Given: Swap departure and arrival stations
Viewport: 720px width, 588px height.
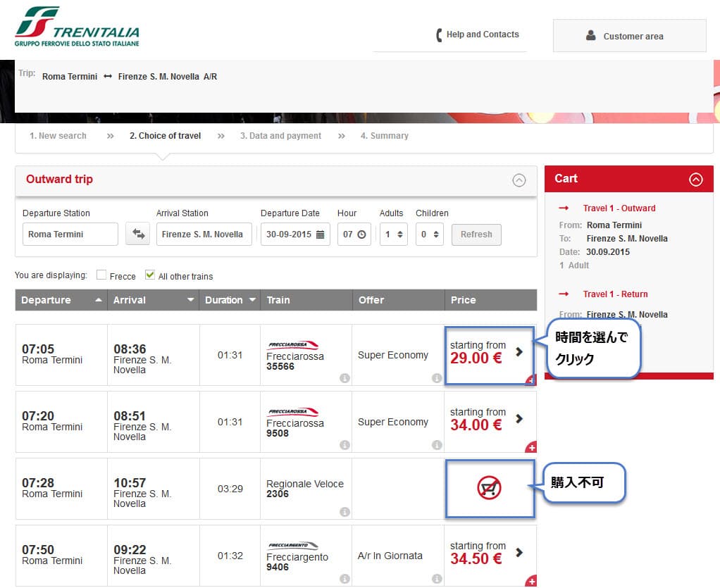Looking at the screenshot, I should [138, 234].
